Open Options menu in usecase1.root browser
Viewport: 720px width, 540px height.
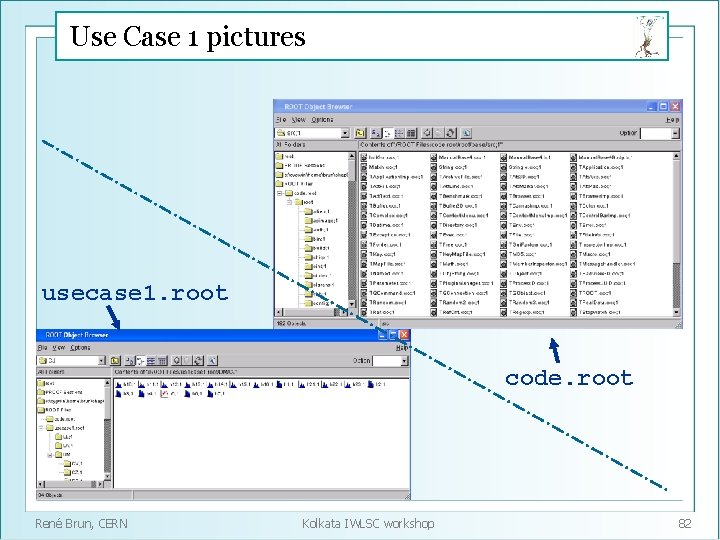pos(80,348)
